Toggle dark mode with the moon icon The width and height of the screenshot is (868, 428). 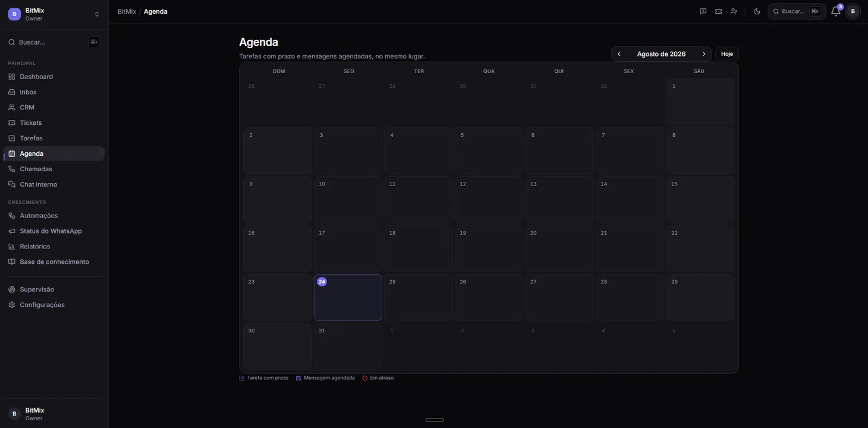(x=757, y=11)
